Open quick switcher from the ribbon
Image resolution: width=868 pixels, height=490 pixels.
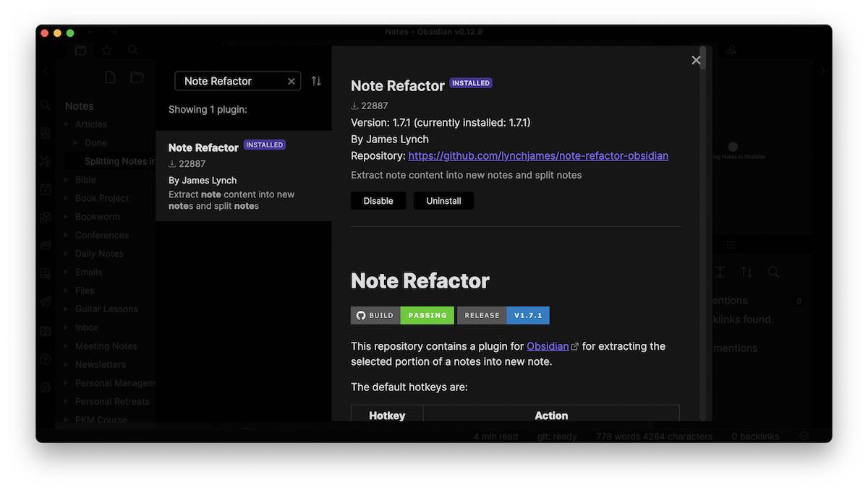point(46,133)
